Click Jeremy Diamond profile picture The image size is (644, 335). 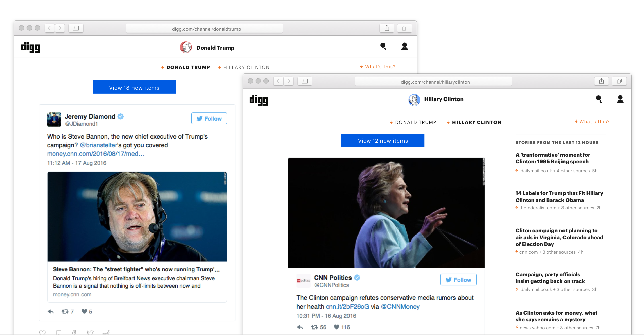click(54, 119)
